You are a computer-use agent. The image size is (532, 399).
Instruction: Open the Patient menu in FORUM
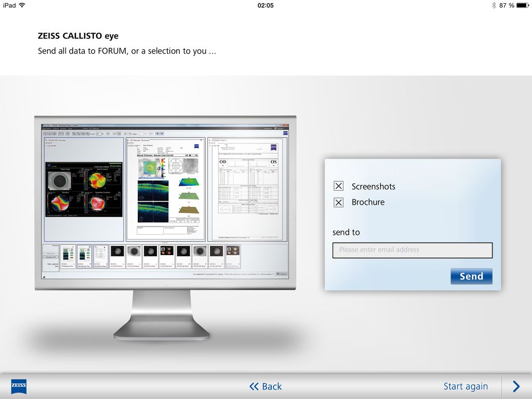pos(55,128)
